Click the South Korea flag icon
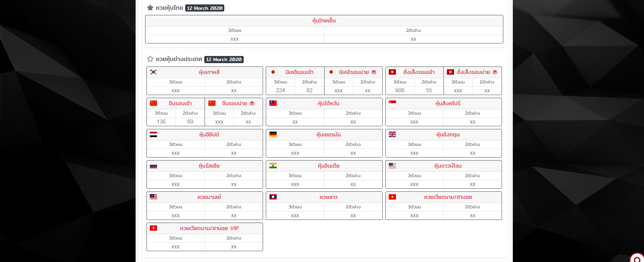 pos(153,72)
